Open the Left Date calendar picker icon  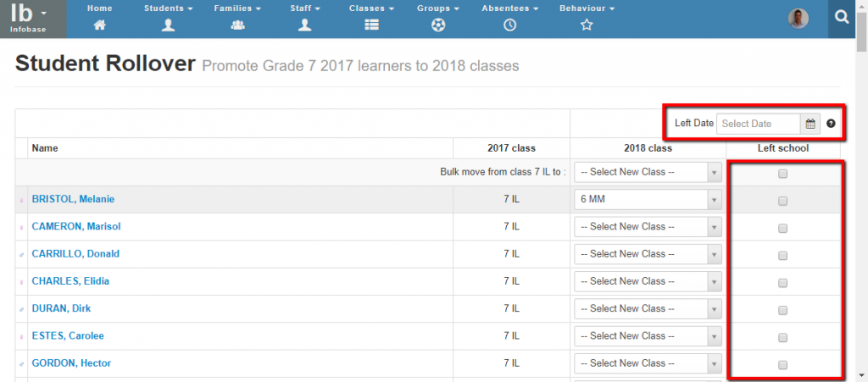point(810,124)
